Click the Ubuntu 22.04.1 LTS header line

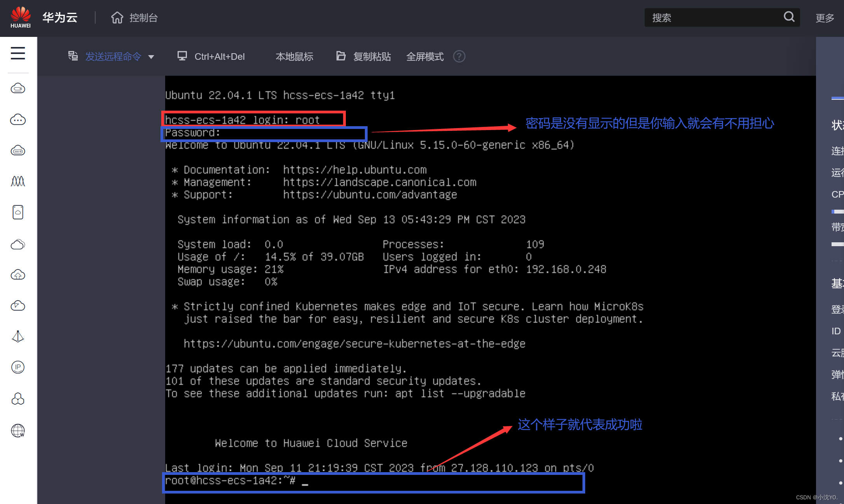[280, 96]
